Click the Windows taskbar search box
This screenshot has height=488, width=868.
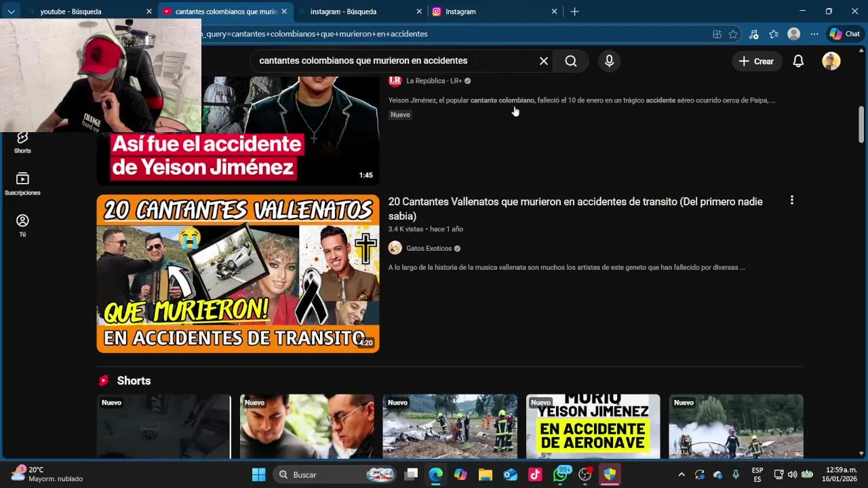[336, 474]
